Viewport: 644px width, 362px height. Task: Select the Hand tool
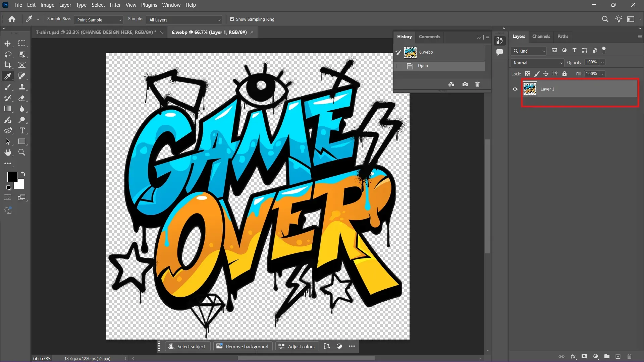click(8, 153)
